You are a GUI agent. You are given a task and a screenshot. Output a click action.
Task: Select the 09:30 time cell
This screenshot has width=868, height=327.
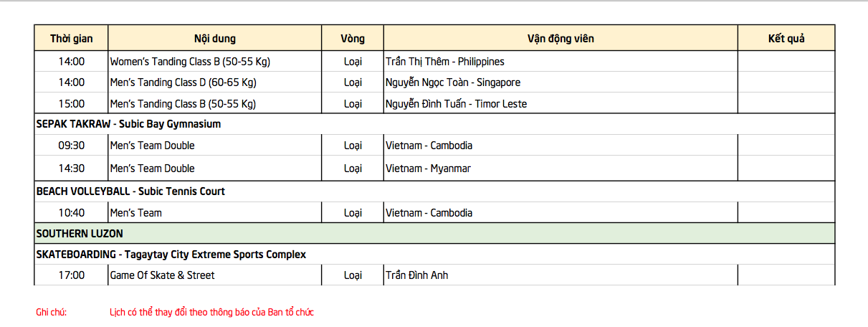[71, 146]
